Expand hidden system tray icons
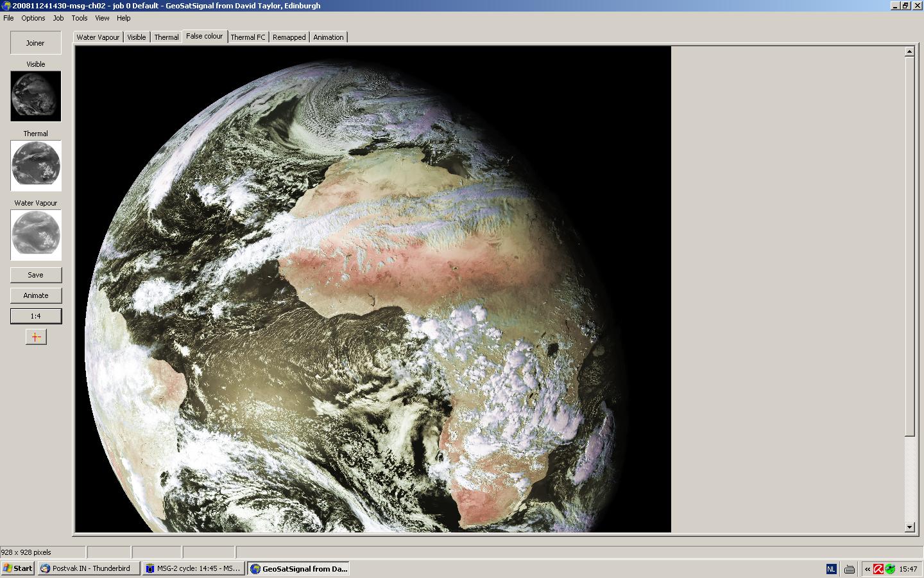 [x=868, y=569]
